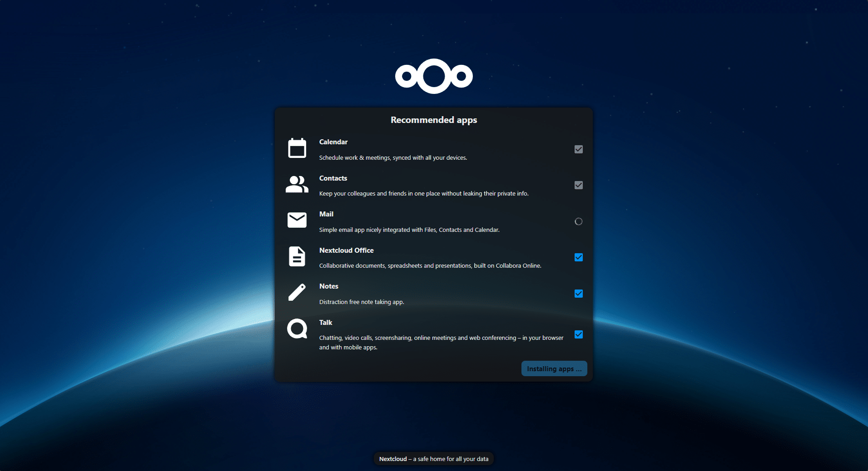Image resolution: width=868 pixels, height=471 pixels.
Task: Uncheck the Nextcloud Office checkbox
Action: tap(578, 257)
